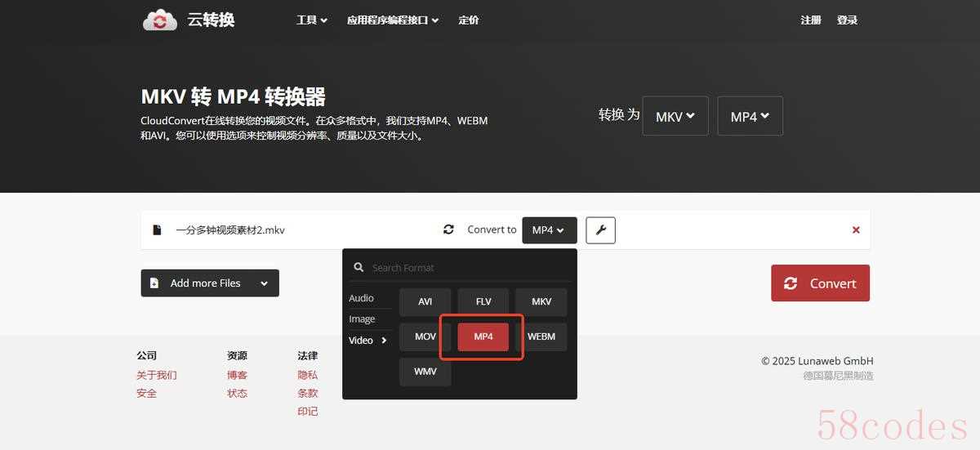Choose MP4 in the format list
Image resolution: width=980 pixels, height=450 pixels.
click(x=483, y=336)
